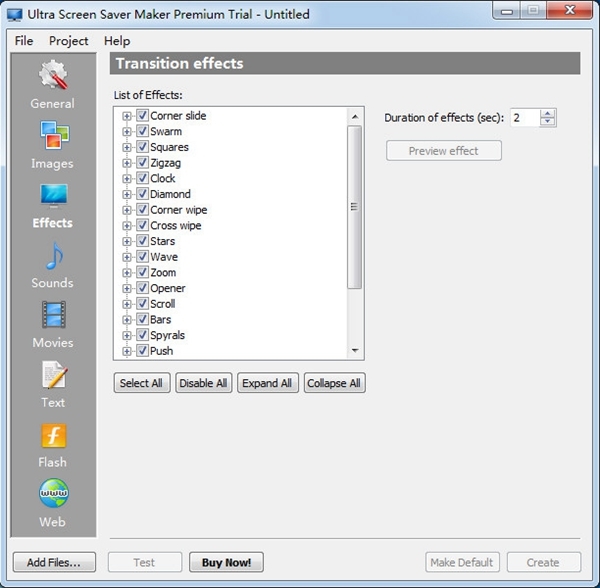Select the Effects monitor icon
600x588 pixels.
click(x=54, y=196)
